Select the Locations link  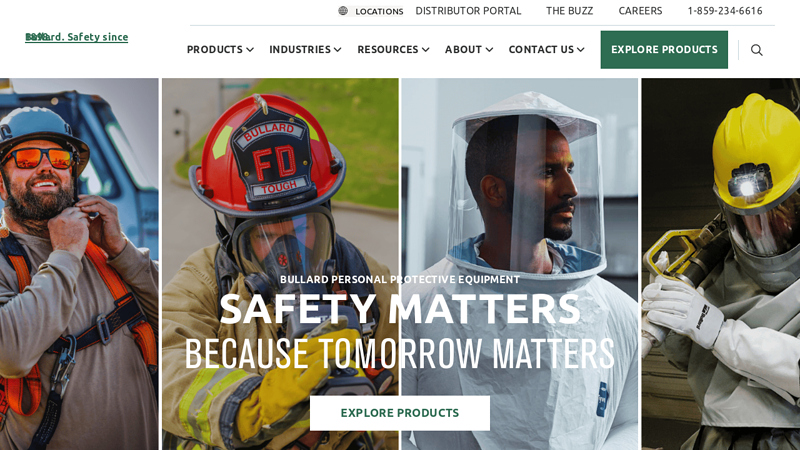(x=379, y=11)
